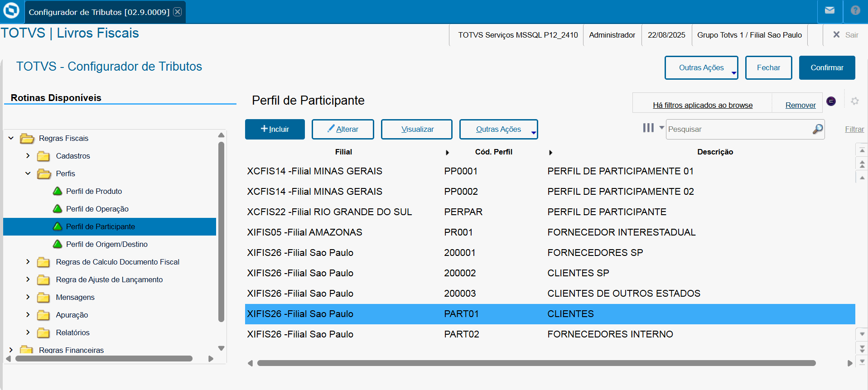This screenshot has height=390, width=868.
Task: Select the PERPAR profile row
Action: (550, 212)
